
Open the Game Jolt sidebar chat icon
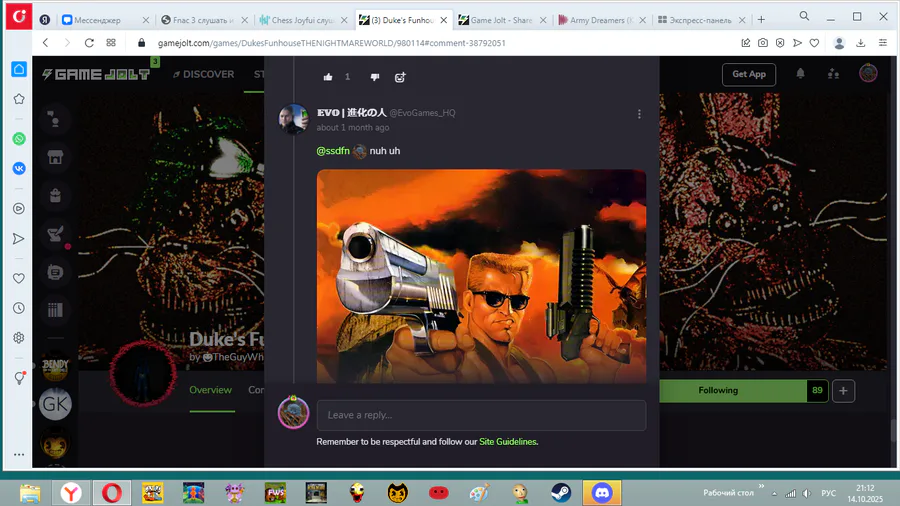55,272
